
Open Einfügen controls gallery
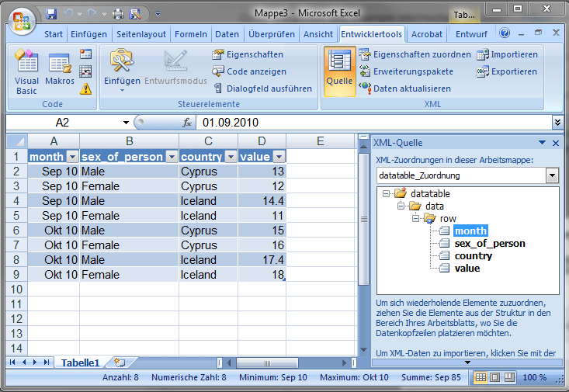122,72
